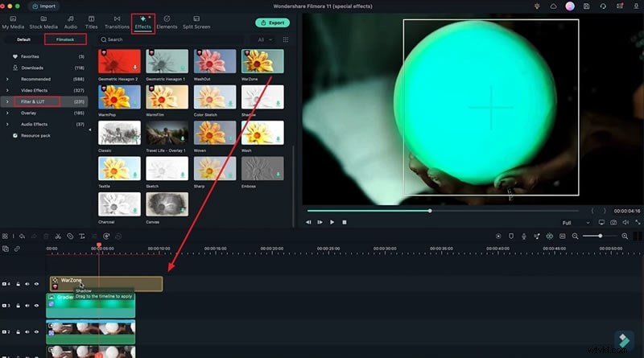Viewport: 644px width, 358px height.
Task: Hide track 2 with eye icon
Action: 36,331
